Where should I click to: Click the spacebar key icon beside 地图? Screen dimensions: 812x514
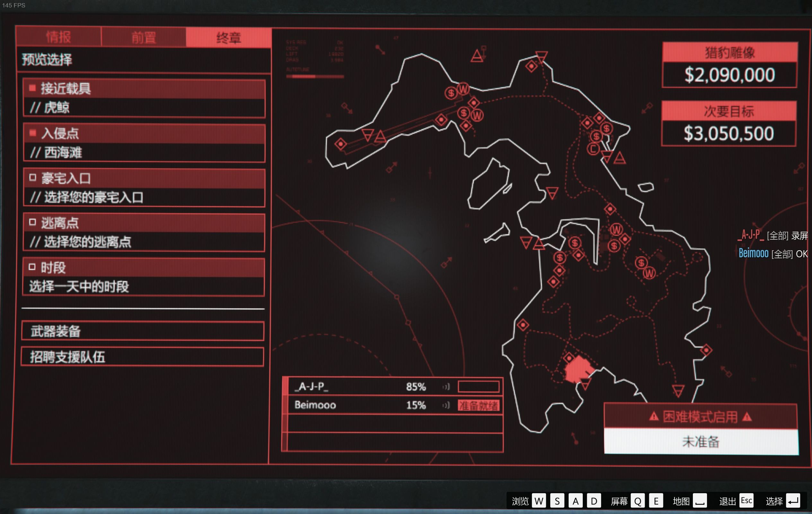click(700, 501)
